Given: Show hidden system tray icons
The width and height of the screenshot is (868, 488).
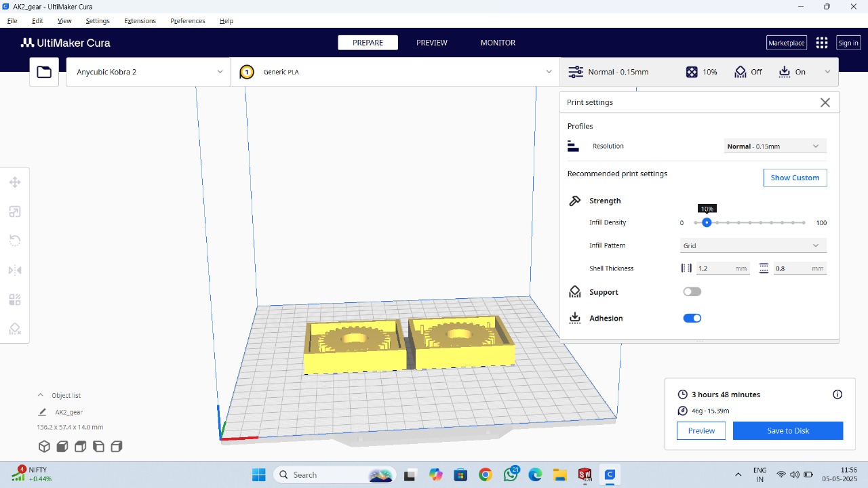Looking at the screenshot, I should [x=738, y=475].
